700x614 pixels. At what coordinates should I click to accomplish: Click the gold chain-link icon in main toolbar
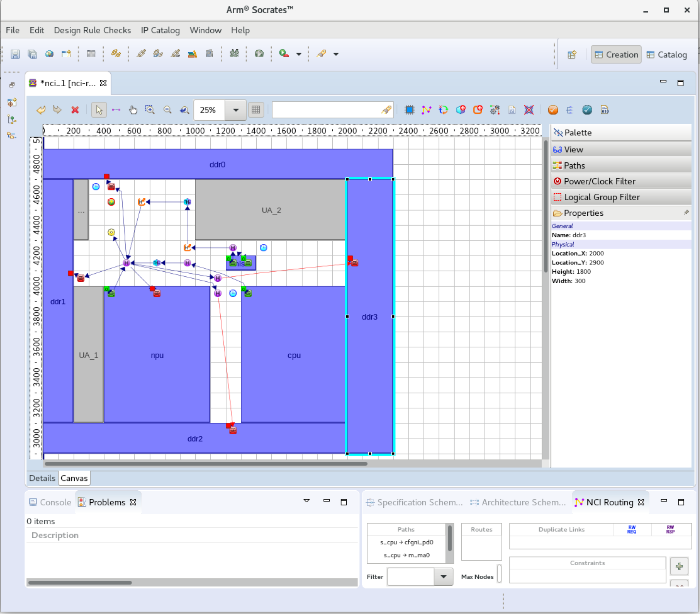(x=116, y=53)
